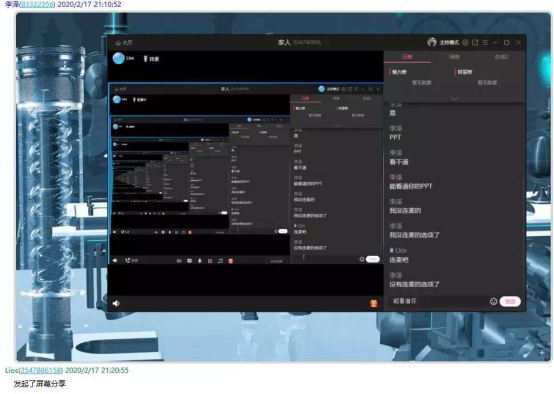Click the host avatar in title bar

432,42
